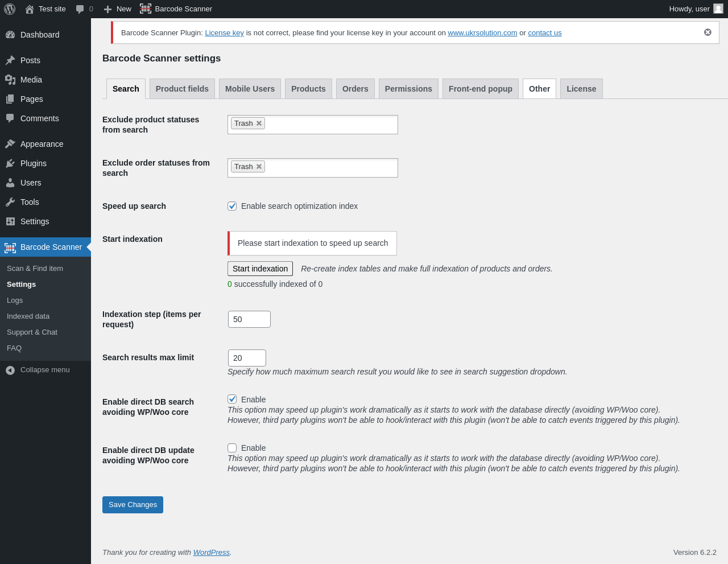This screenshot has width=728, height=564.
Task: Open the www.ukrsolution.com link
Action: tap(482, 33)
